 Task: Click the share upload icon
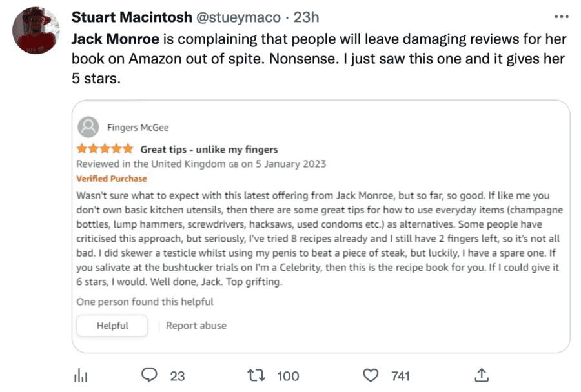[x=481, y=375]
